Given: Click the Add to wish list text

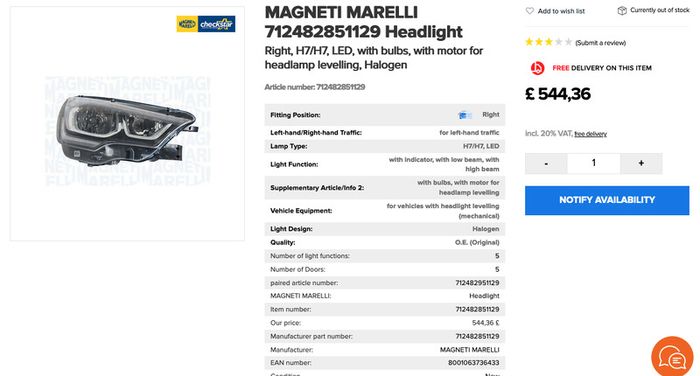Looking at the screenshot, I should (x=561, y=11).
